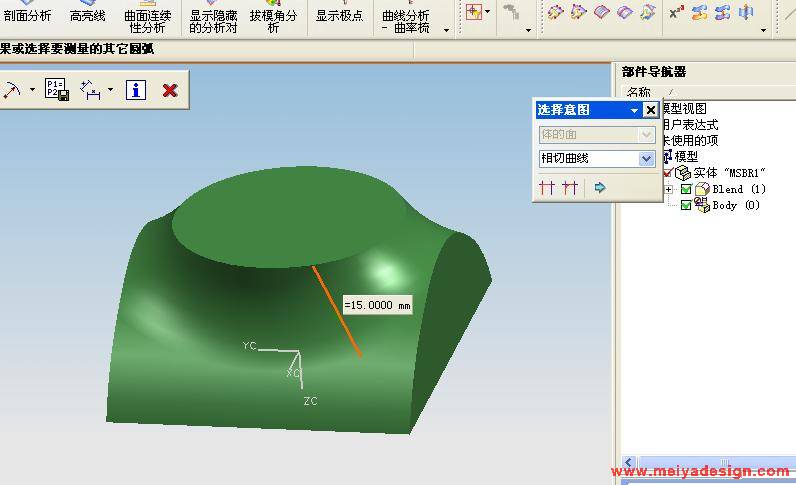Screen dimensions: 796x485
Task: Click the X with red points icon
Action: (x=676, y=12)
